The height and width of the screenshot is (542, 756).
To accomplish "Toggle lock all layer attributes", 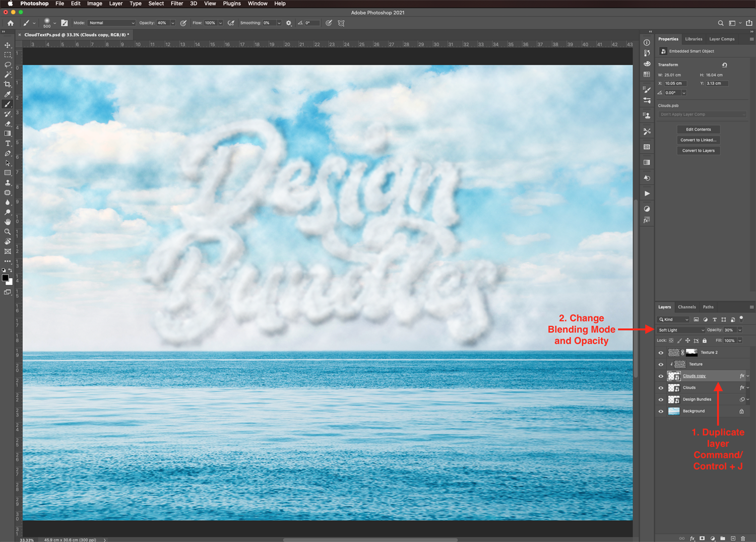I will 705,341.
